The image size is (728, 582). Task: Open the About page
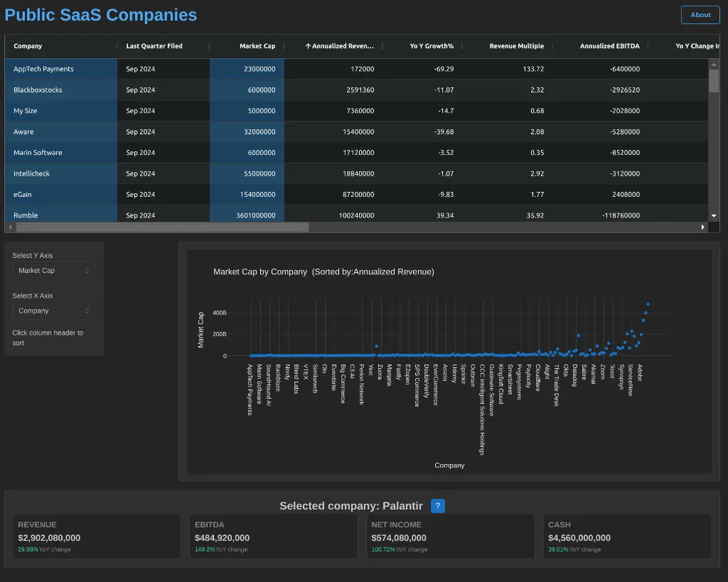tap(700, 15)
